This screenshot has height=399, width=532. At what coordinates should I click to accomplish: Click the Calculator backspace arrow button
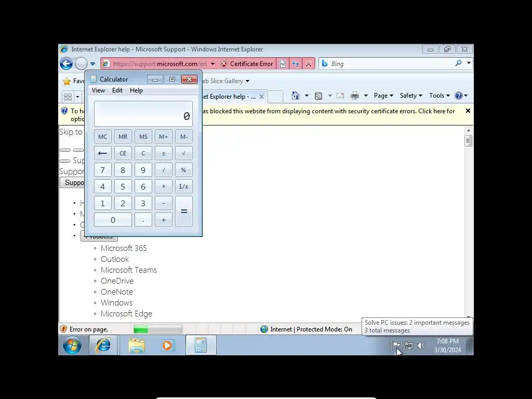(x=102, y=153)
